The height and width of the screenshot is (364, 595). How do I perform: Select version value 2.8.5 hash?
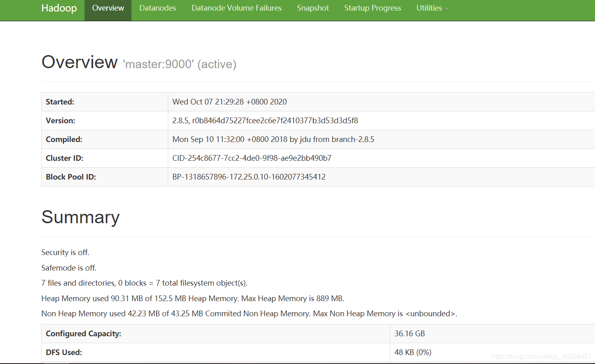click(265, 121)
